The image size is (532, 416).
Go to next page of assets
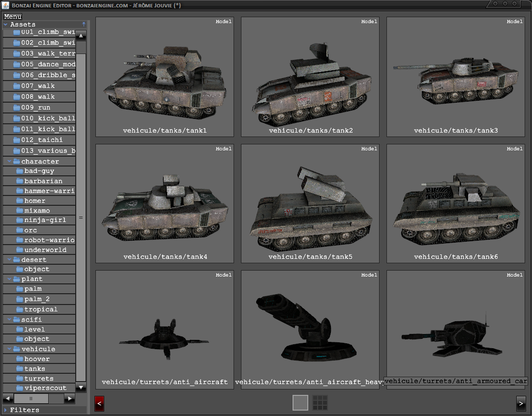(521, 404)
